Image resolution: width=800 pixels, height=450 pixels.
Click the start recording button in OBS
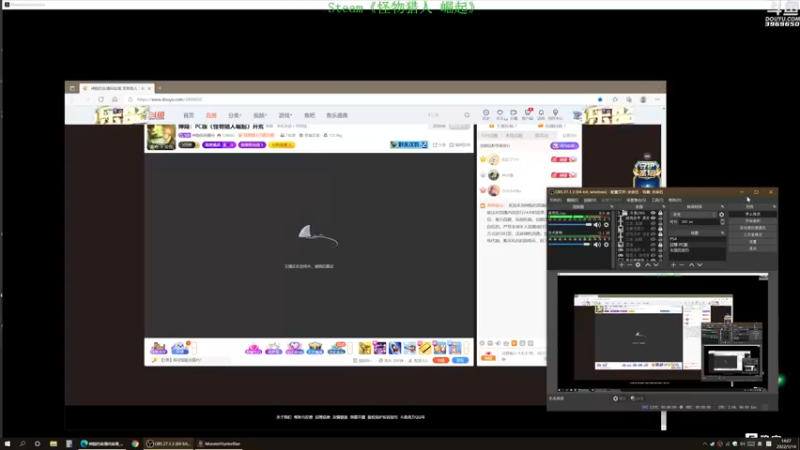753,221
